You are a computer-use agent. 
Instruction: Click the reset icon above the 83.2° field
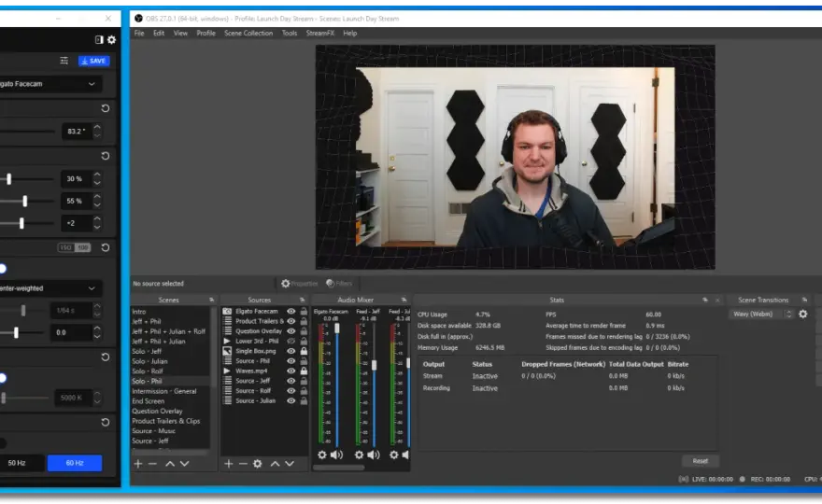(x=106, y=108)
